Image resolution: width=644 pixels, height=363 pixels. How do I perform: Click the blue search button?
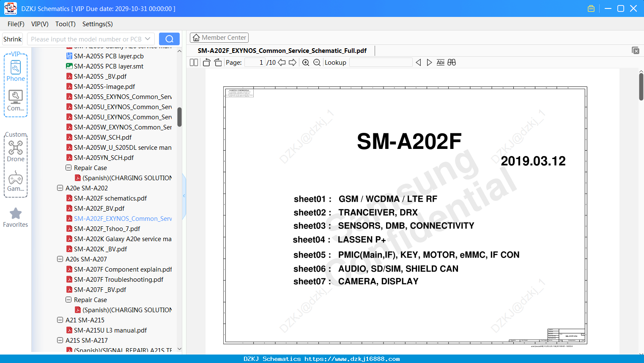169,39
